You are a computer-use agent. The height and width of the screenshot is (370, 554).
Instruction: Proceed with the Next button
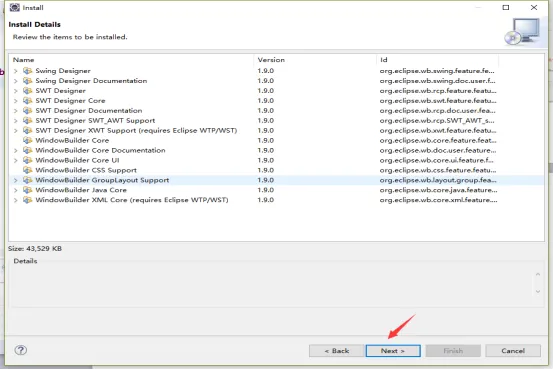[393, 351]
